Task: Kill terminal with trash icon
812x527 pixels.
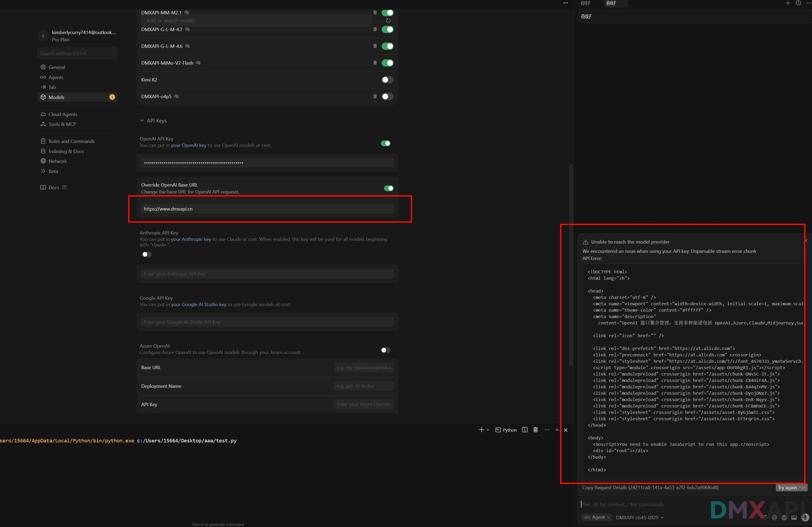Action: point(536,430)
